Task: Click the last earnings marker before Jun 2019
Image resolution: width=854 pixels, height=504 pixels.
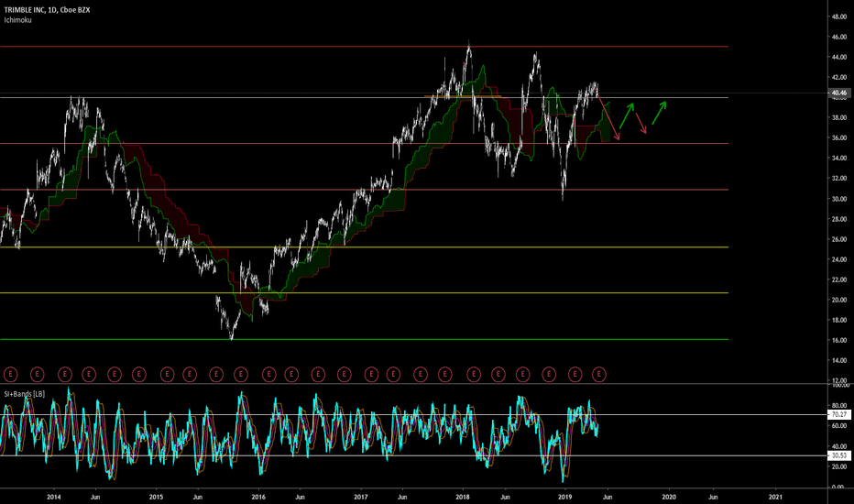Action: [x=599, y=374]
